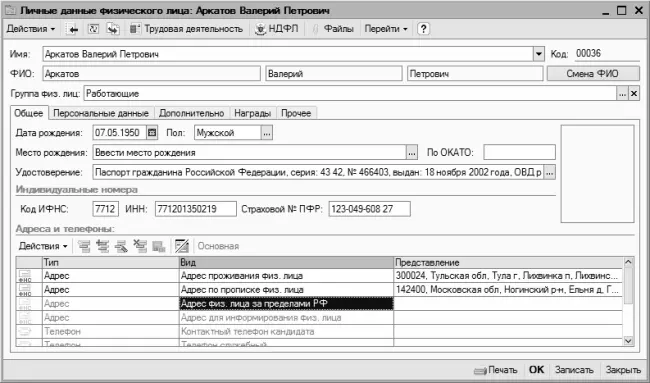The height and width of the screenshot is (383, 650).
Task: Click the address cell starting 300024, Тульская обл
Action: 508,276
